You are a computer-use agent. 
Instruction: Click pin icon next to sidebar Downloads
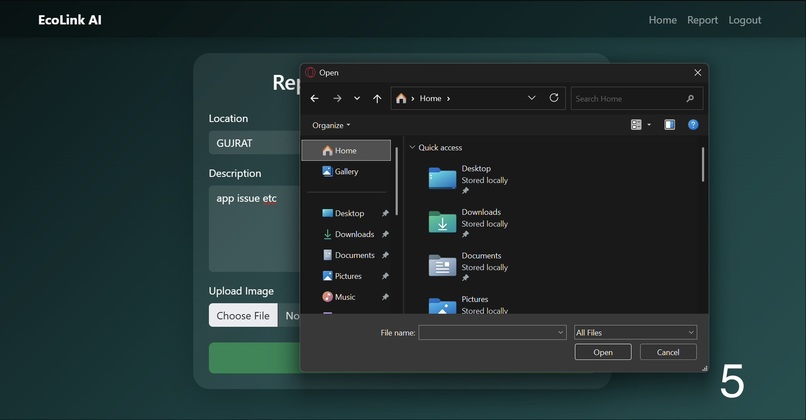pyautogui.click(x=385, y=234)
